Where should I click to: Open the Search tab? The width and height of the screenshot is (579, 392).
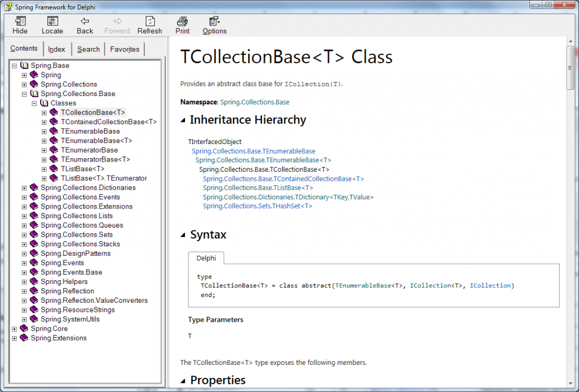[x=88, y=49]
